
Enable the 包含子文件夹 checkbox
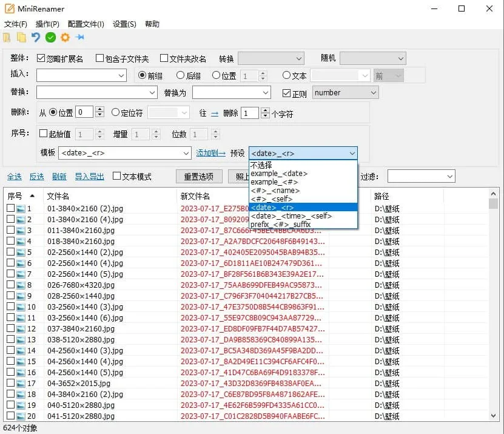tap(101, 58)
